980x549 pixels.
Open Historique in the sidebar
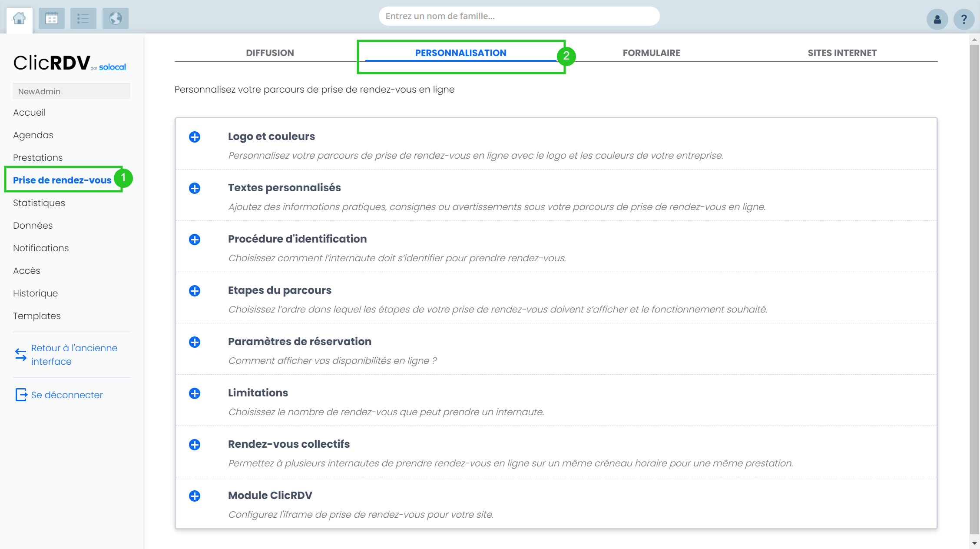click(35, 293)
